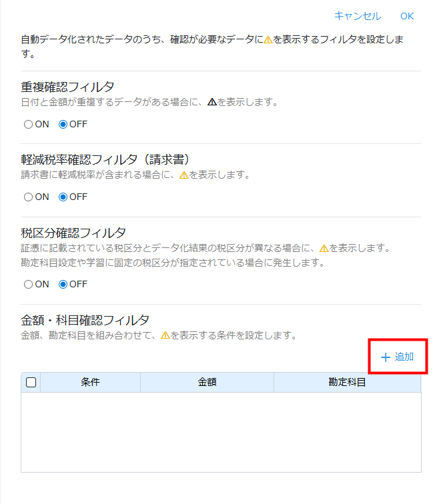
Task: Select OFF for 税区分確認フィルタ
Action: pos(64,284)
